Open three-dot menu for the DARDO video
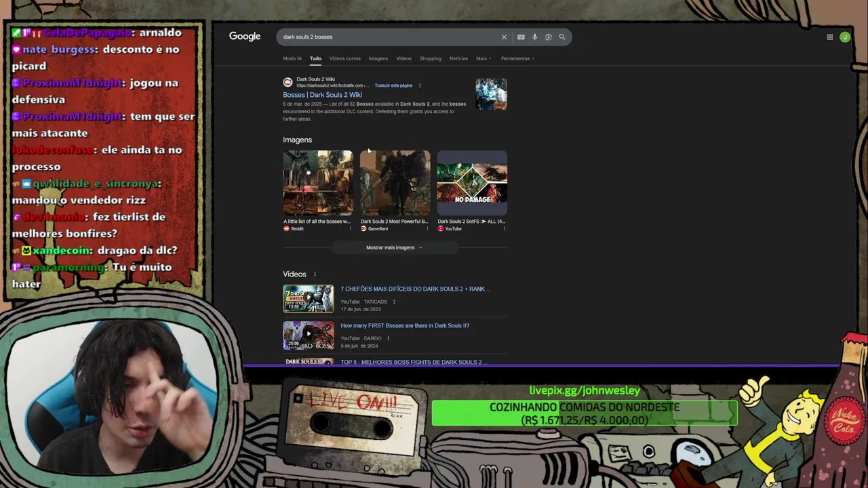This screenshot has height=488, width=868. click(389, 338)
